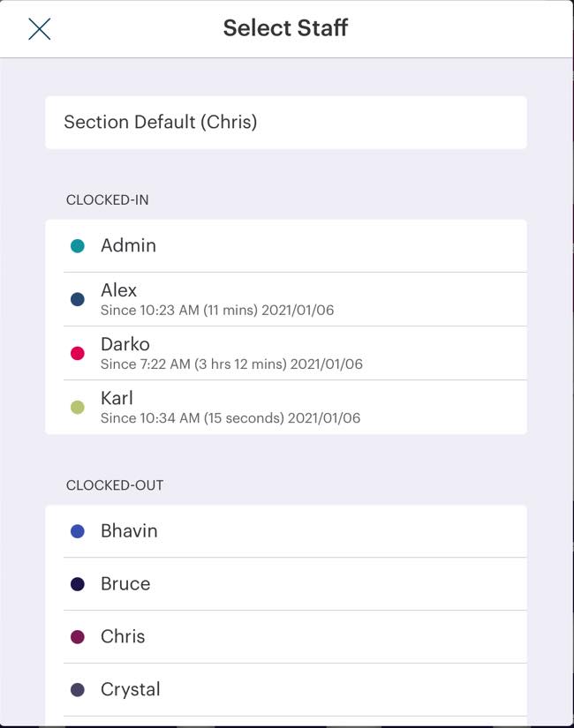
Task: Click the CLOCKED-IN section header
Action: 108,200
